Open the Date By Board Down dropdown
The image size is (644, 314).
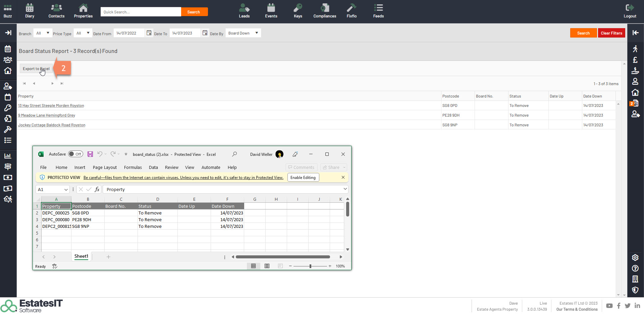(x=243, y=33)
